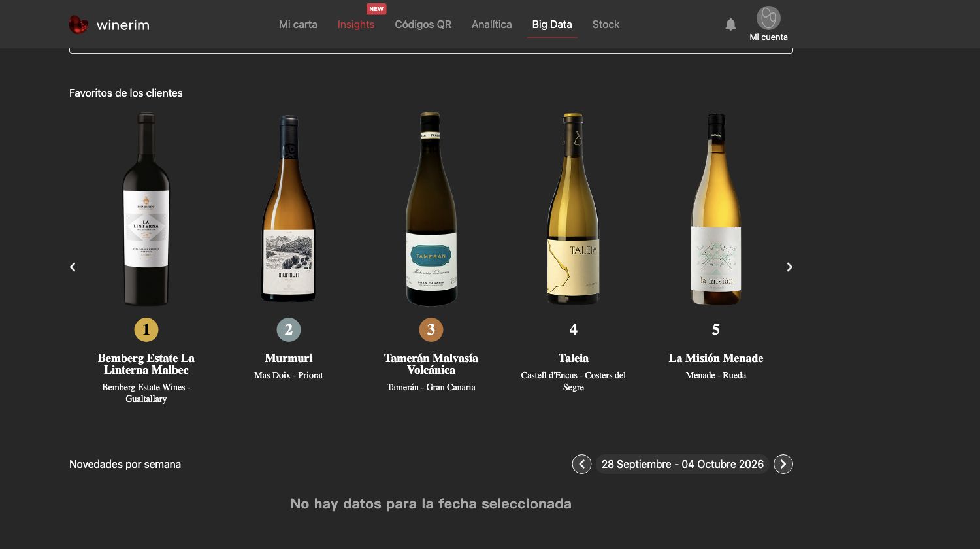
Task: Switch to Códigos QR tab
Action: 423,24
